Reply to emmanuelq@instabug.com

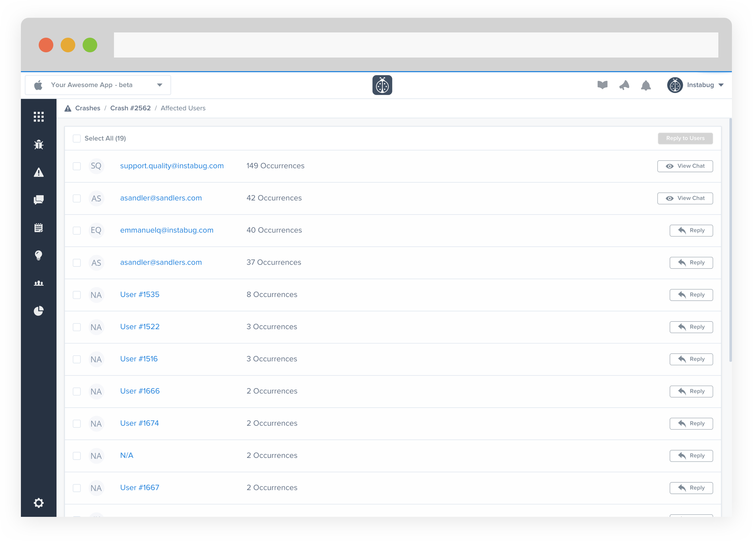pos(691,231)
